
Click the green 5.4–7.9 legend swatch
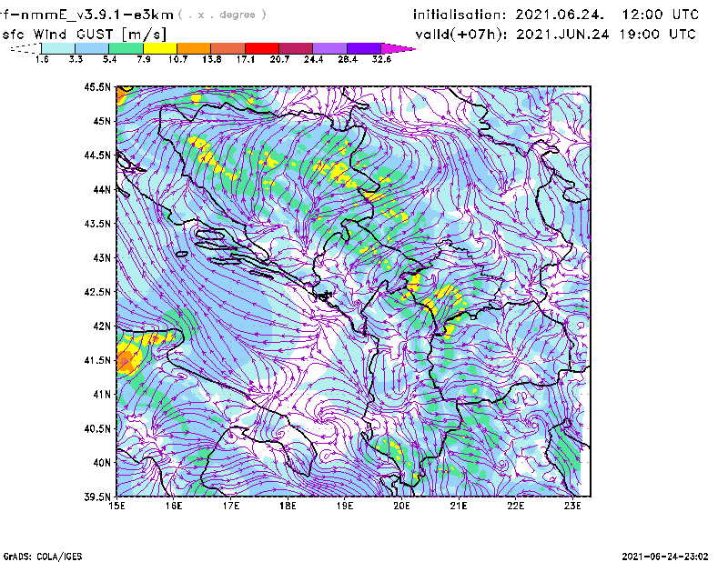point(126,48)
